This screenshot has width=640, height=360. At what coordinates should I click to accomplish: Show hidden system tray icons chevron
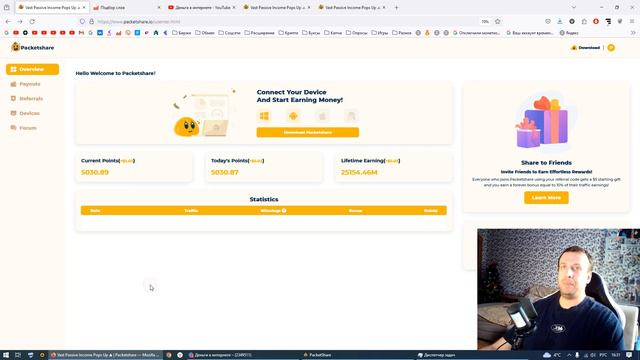[569, 355]
